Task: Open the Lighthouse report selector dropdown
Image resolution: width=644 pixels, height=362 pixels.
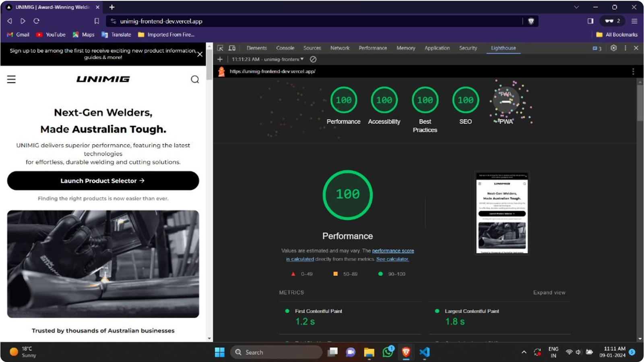Action: [302, 59]
